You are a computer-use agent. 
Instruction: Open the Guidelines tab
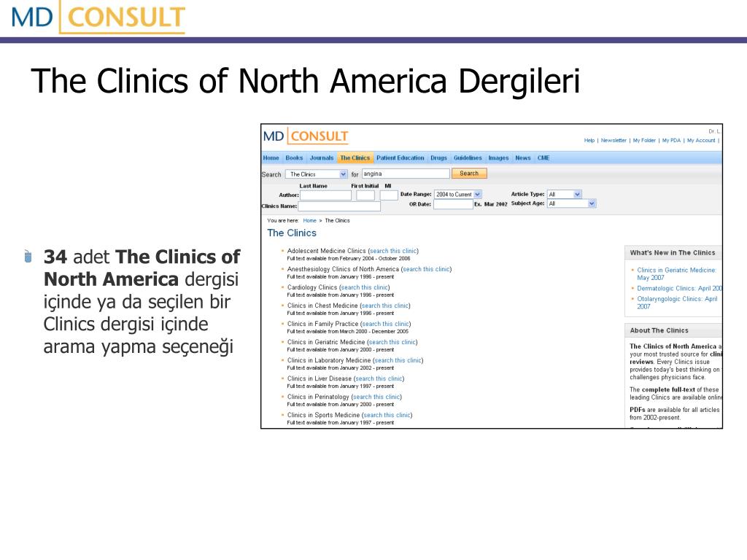click(x=468, y=158)
